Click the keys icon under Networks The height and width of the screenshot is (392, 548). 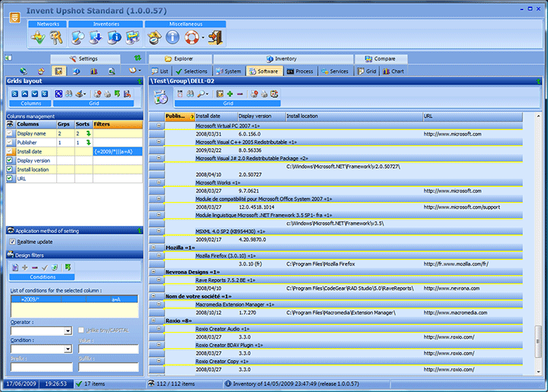click(56, 37)
